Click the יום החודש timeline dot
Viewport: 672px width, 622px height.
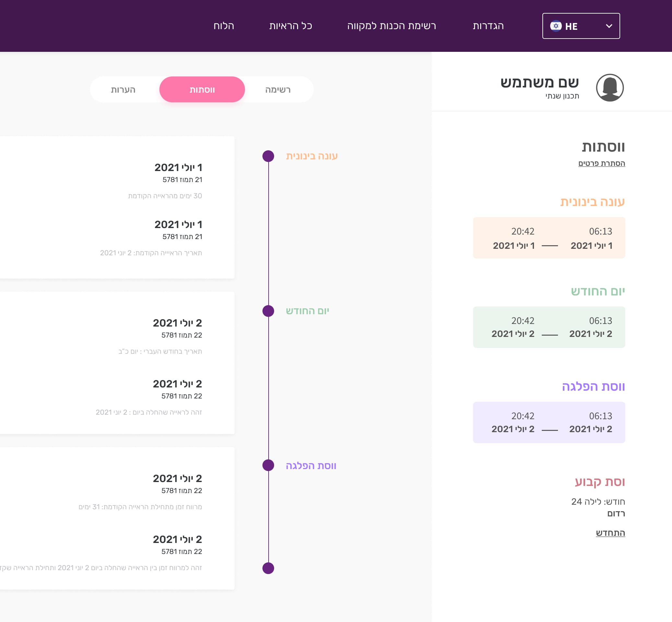268,311
